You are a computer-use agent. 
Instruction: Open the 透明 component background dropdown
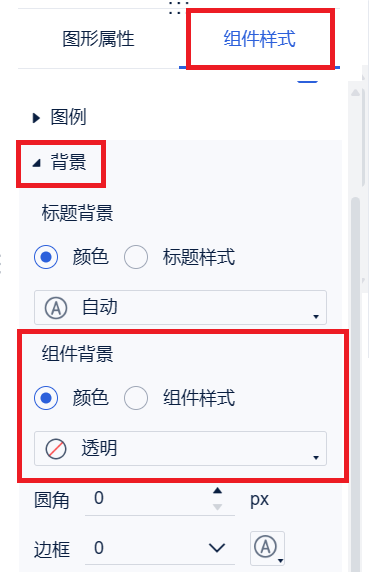pyautogui.click(x=180, y=448)
